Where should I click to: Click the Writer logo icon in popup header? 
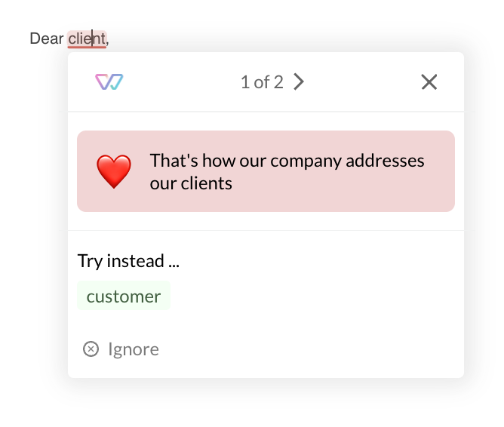109,82
